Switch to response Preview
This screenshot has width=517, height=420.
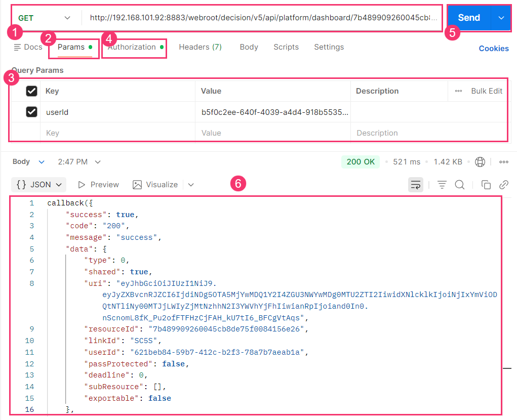tap(98, 185)
